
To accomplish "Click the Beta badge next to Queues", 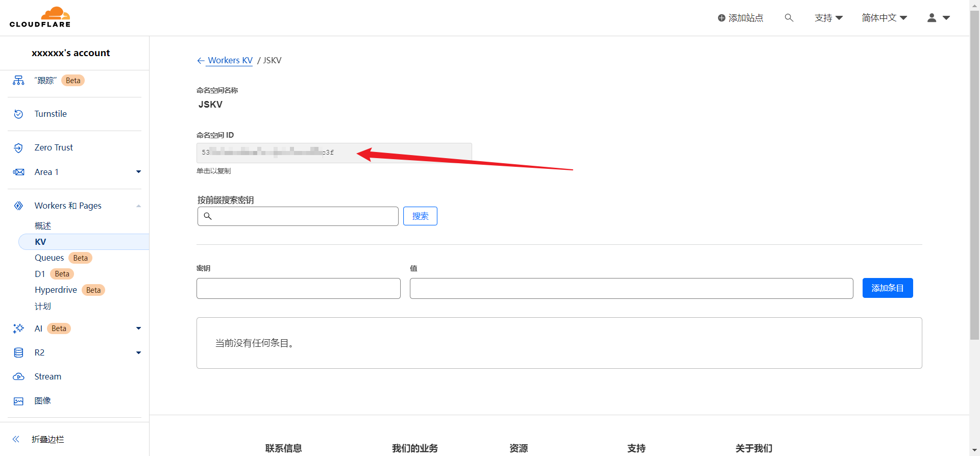I will pyautogui.click(x=81, y=258).
